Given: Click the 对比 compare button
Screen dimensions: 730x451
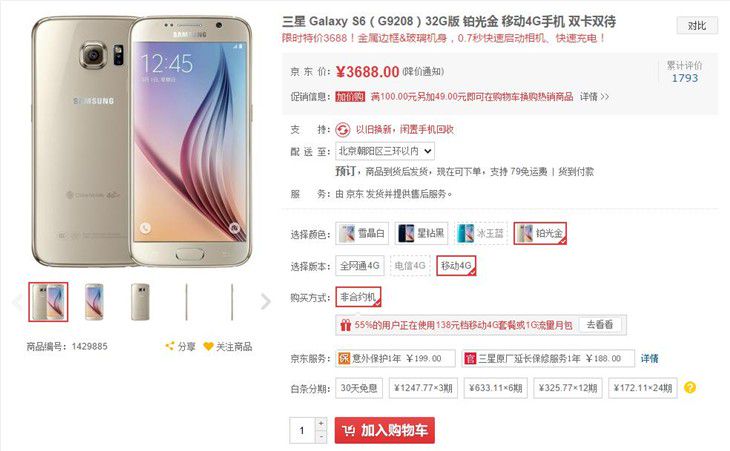Looking at the screenshot, I should (x=697, y=26).
